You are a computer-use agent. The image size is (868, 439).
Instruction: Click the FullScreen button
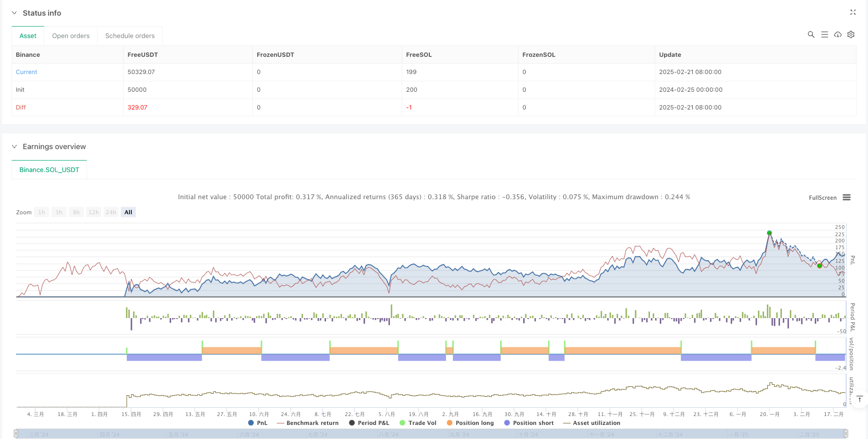point(823,198)
